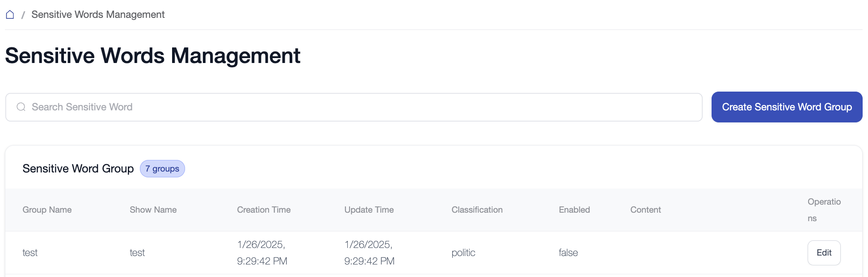Click the Sensitive Words Management breadcrumb link
The width and height of the screenshot is (868, 277).
pyautogui.click(x=98, y=15)
